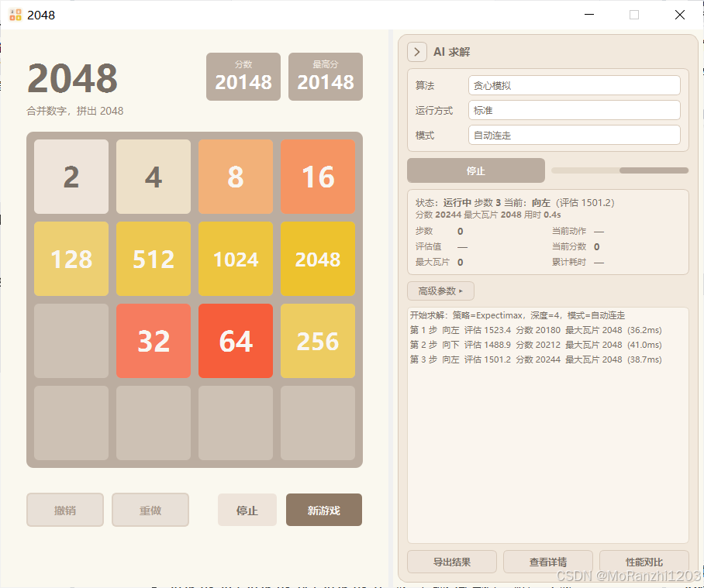Screen dimensions: 704x588
Task: Click the tile showing 128
Action: (x=71, y=259)
